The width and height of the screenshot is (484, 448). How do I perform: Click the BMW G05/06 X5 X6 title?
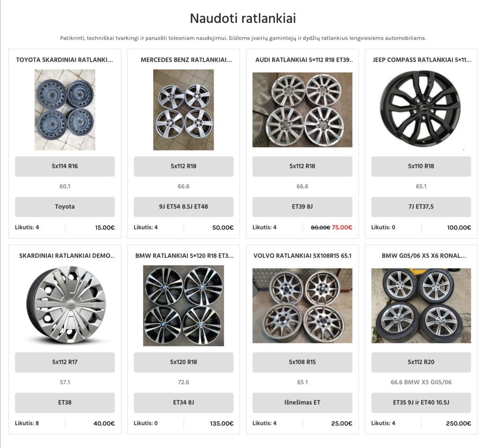423,256
